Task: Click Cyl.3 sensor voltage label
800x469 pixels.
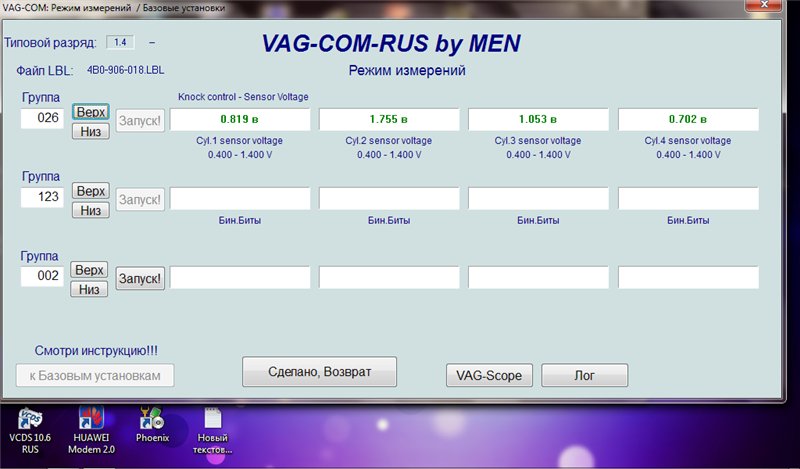Action: click(538, 141)
